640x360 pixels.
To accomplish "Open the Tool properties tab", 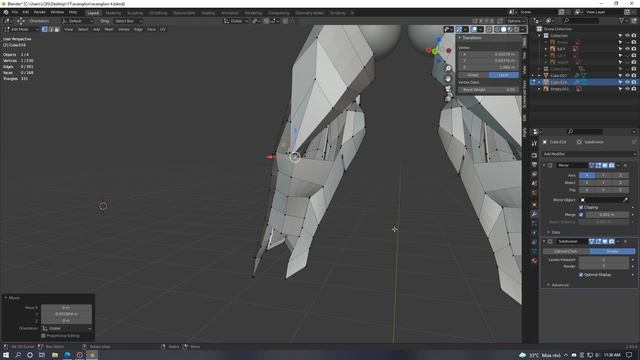I will click(534, 144).
